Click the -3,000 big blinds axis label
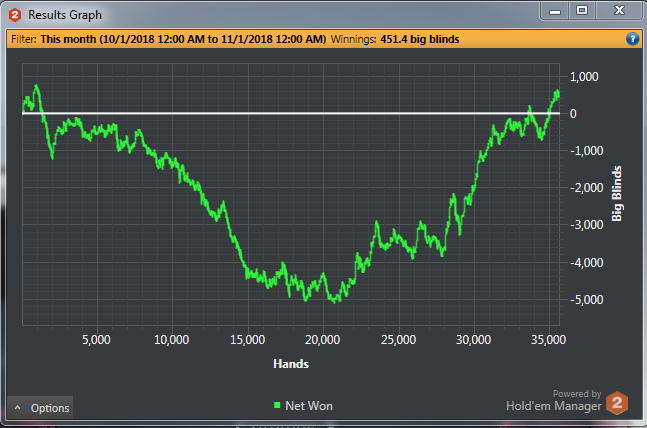Image resolution: width=647 pixels, height=428 pixels. [x=586, y=225]
